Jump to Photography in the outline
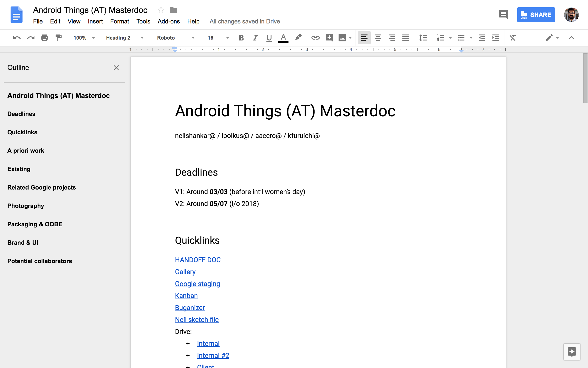Viewport: 588px width, 368px height. pos(26,206)
